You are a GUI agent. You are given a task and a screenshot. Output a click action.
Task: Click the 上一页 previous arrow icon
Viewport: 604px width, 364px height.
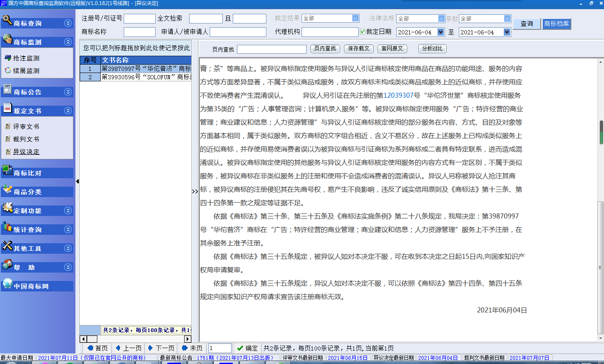[x=118, y=348]
